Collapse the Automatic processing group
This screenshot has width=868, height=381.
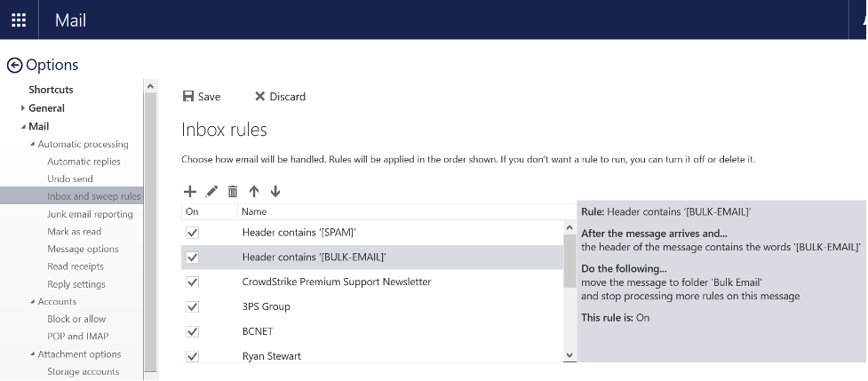coord(32,145)
